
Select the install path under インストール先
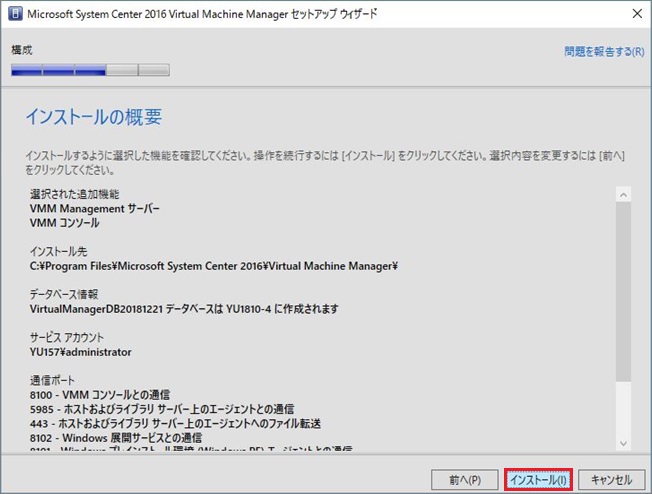[214, 266]
